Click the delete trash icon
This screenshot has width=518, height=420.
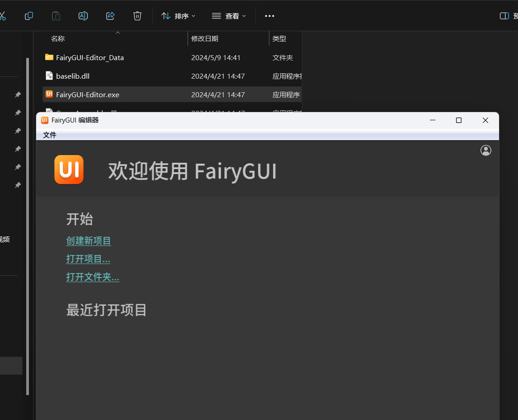(137, 16)
